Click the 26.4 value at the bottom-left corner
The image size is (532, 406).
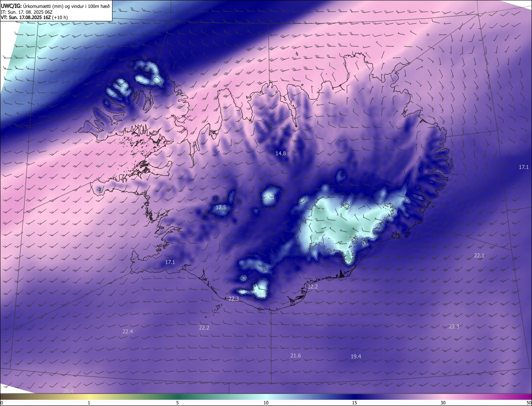(68, 391)
